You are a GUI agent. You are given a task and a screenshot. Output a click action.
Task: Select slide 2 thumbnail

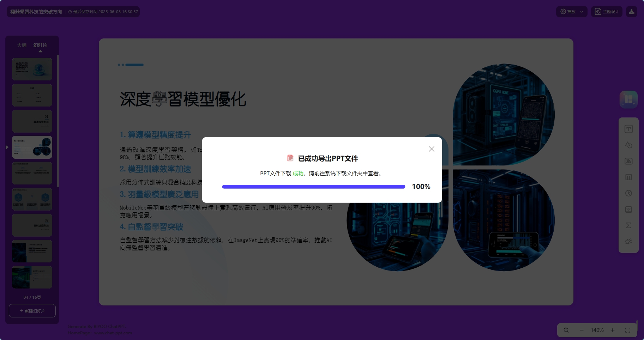coord(32,95)
